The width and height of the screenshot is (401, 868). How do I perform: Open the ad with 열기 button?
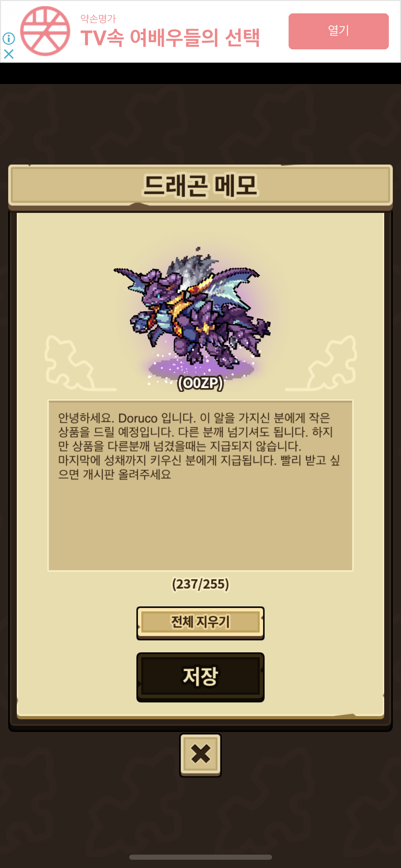pos(339,31)
